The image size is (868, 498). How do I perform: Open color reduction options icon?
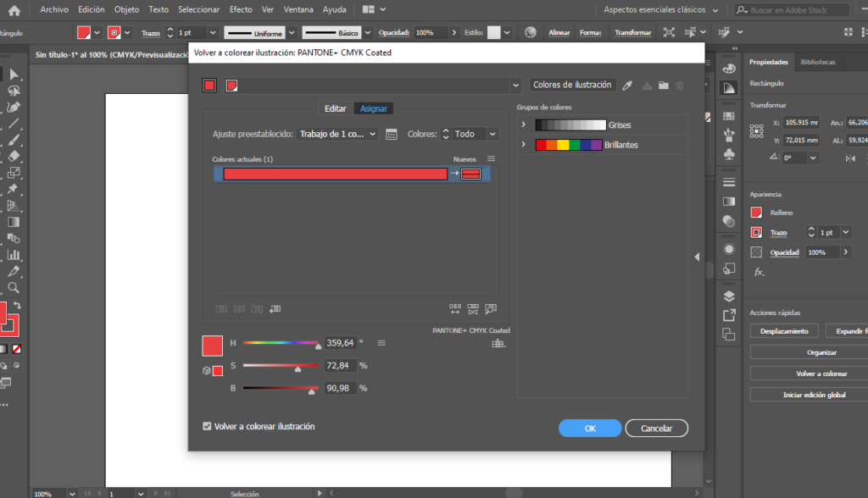coord(392,134)
